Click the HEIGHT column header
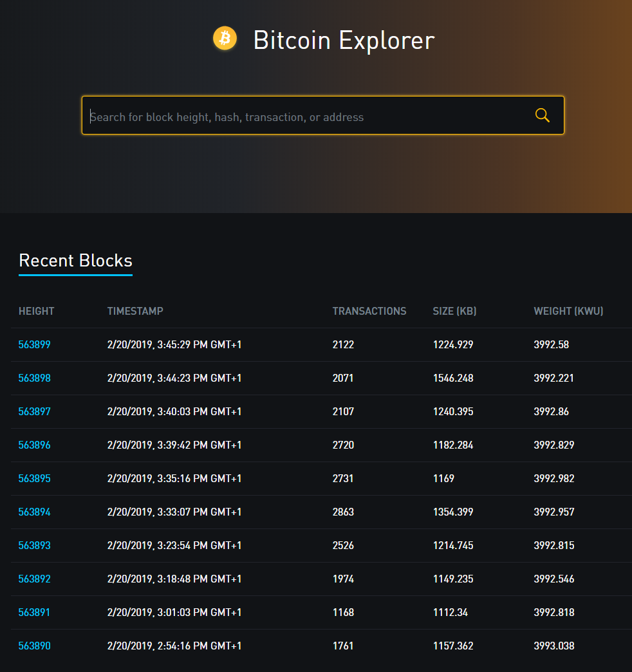 click(x=37, y=311)
